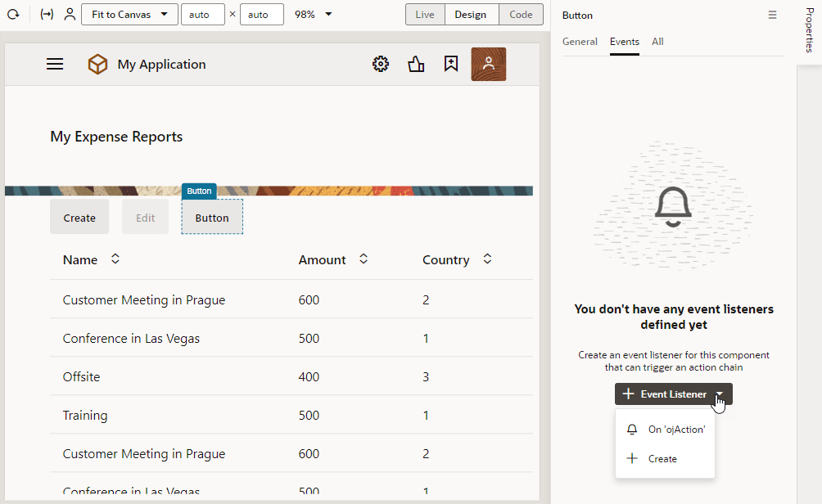822x504 pixels.
Task: Click the Create button on canvas
Action: pos(79,217)
